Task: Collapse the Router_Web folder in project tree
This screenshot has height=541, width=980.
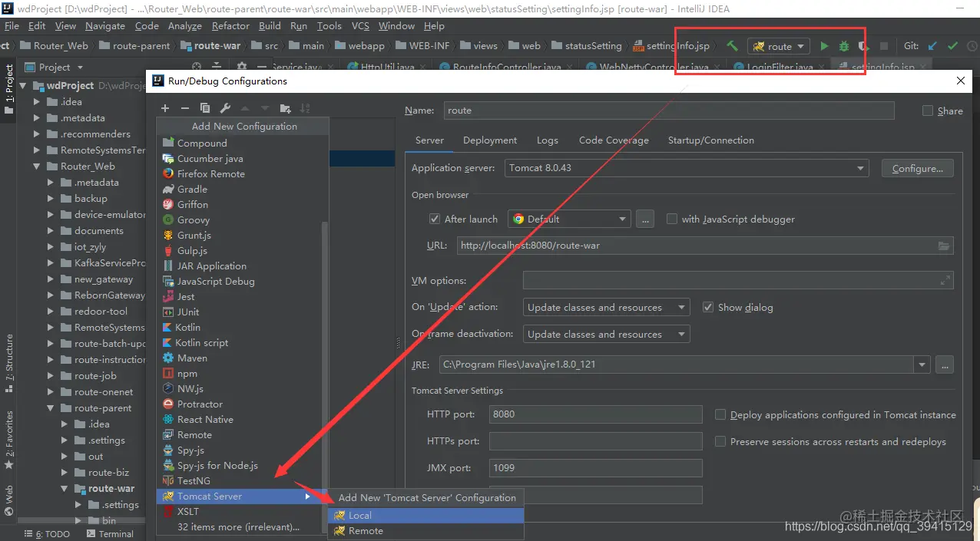Action: [36, 166]
